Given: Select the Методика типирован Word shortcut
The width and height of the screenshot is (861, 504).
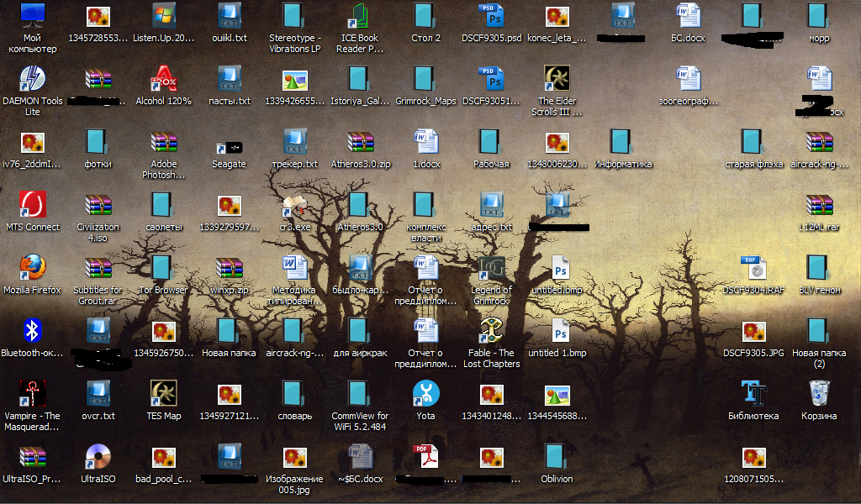Looking at the screenshot, I should pyautogui.click(x=295, y=268).
